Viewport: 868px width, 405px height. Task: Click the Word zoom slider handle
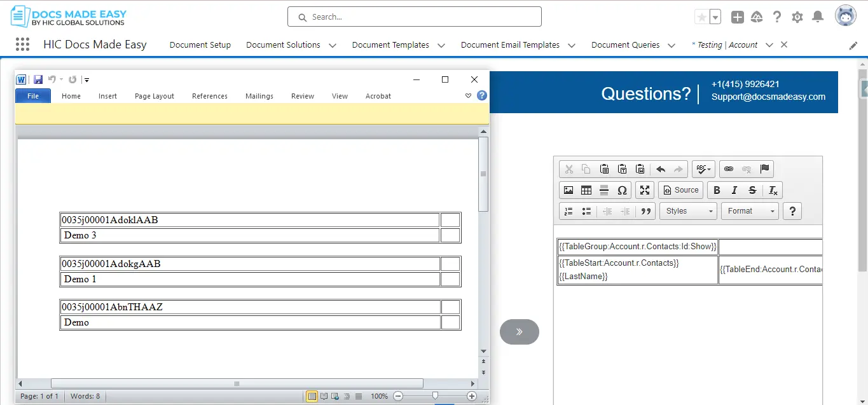click(x=435, y=396)
